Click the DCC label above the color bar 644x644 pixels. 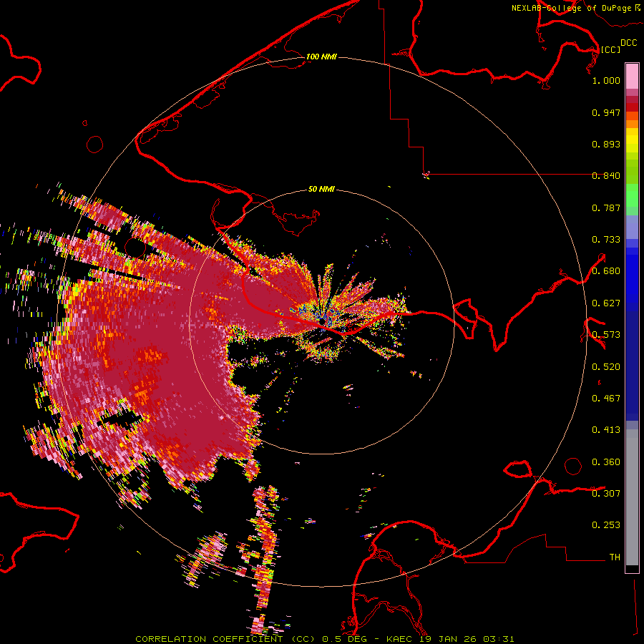click(629, 43)
